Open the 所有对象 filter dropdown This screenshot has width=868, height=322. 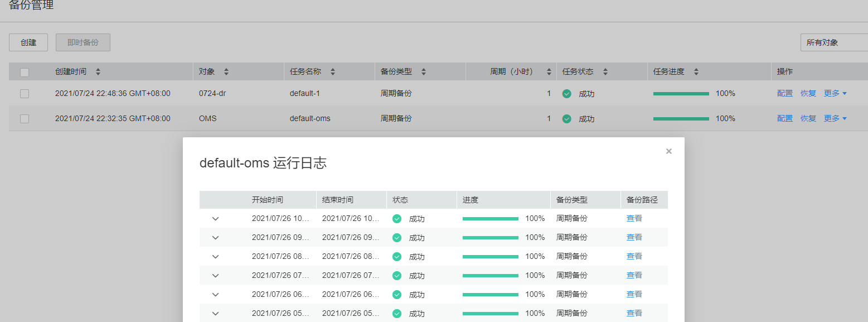click(833, 42)
